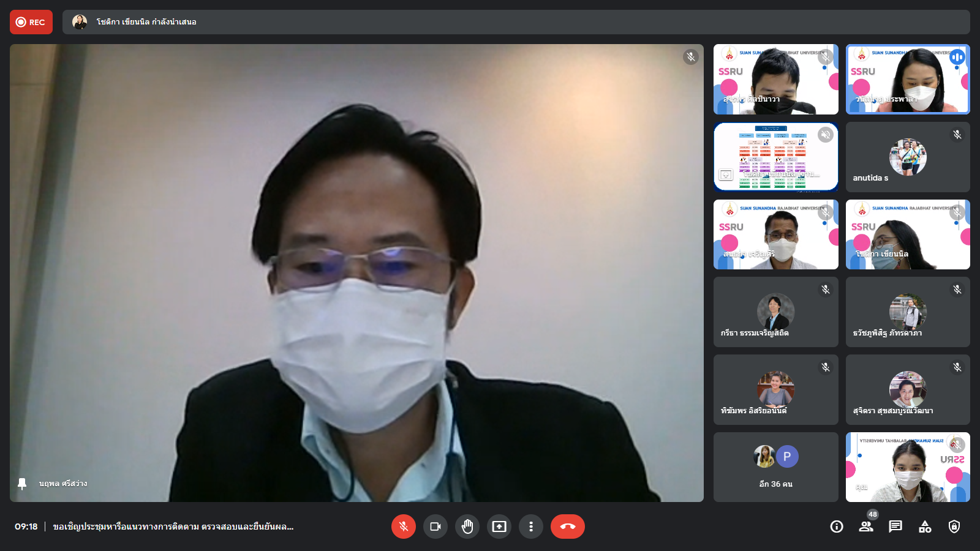Select anutida s participant tile
980x551 pixels.
click(x=908, y=157)
